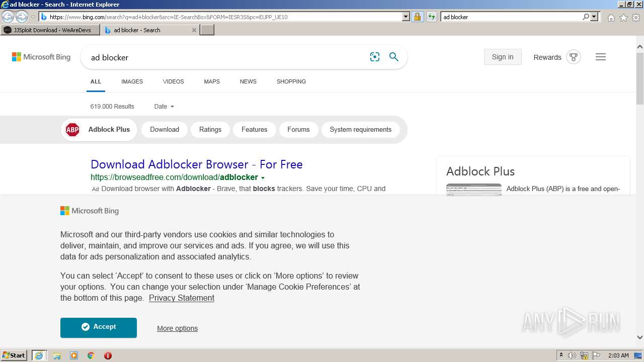Click the Home icon in IE toolbar
This screenshot has height=362, width=644.
611,18
